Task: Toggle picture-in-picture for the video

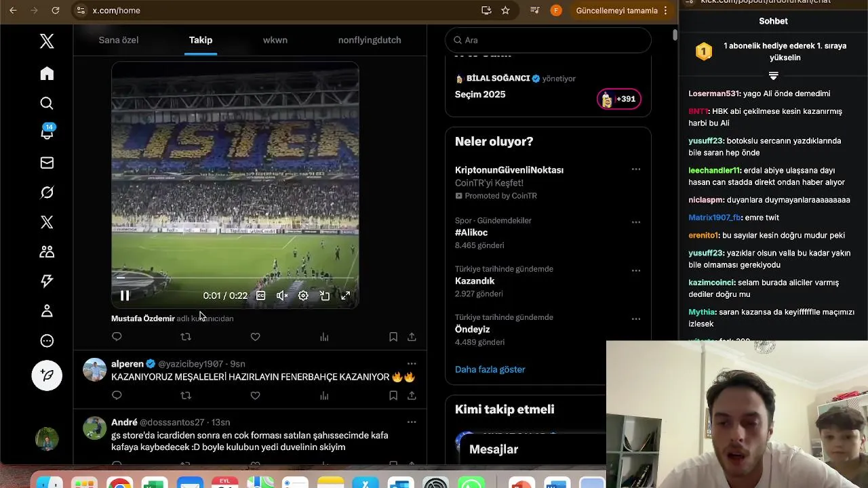Action: (x=325, y=296)
